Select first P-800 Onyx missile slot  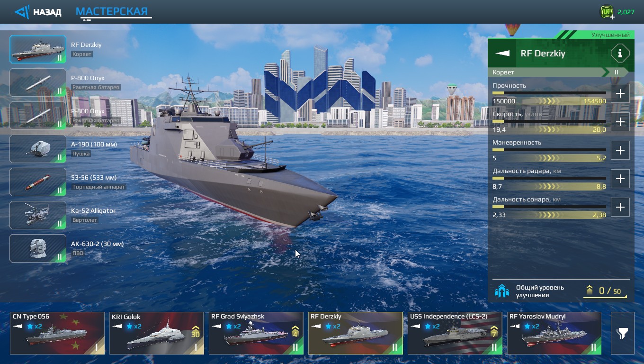tap(38, 82)
